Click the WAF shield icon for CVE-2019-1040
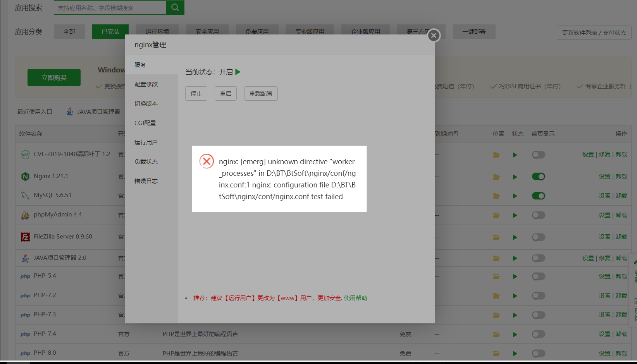 25,155
